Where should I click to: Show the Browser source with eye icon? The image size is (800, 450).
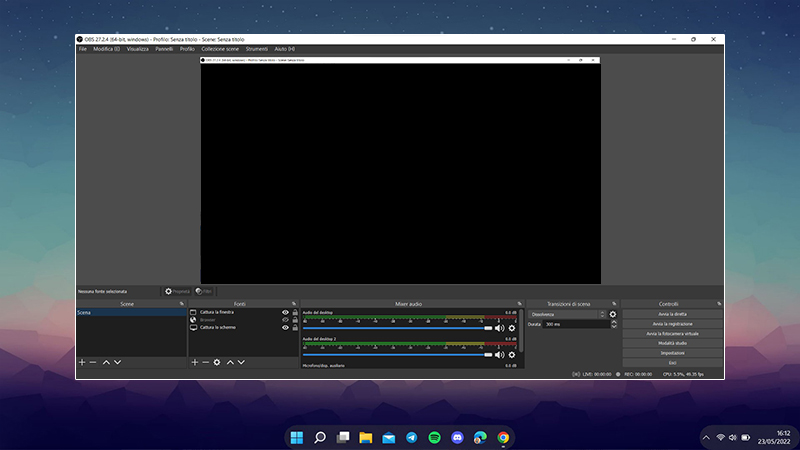click(x=285, y=320)
